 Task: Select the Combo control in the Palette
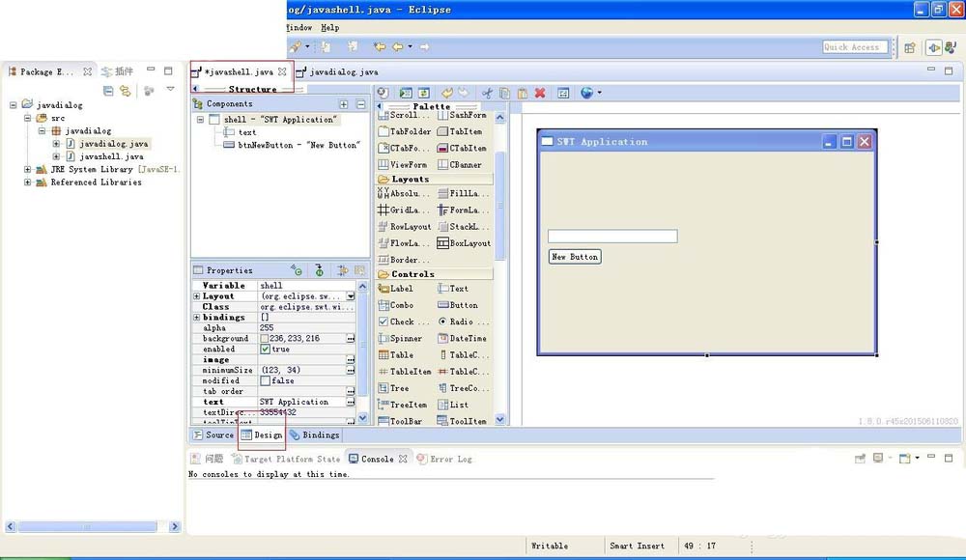401,305
